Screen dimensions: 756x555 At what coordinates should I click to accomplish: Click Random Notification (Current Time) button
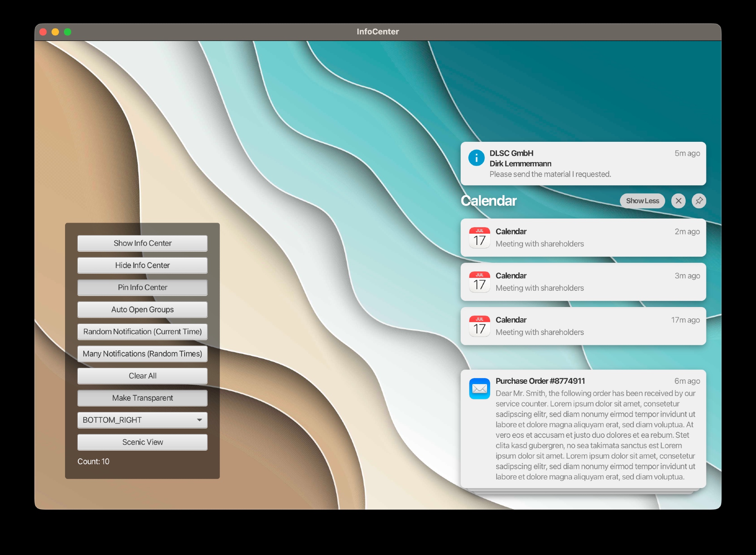142,332
